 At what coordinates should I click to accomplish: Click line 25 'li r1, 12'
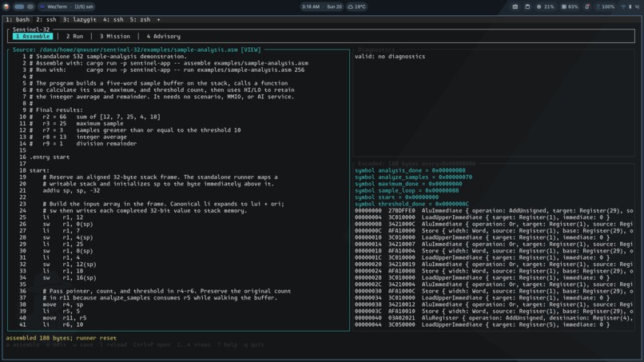pos(63,217)
